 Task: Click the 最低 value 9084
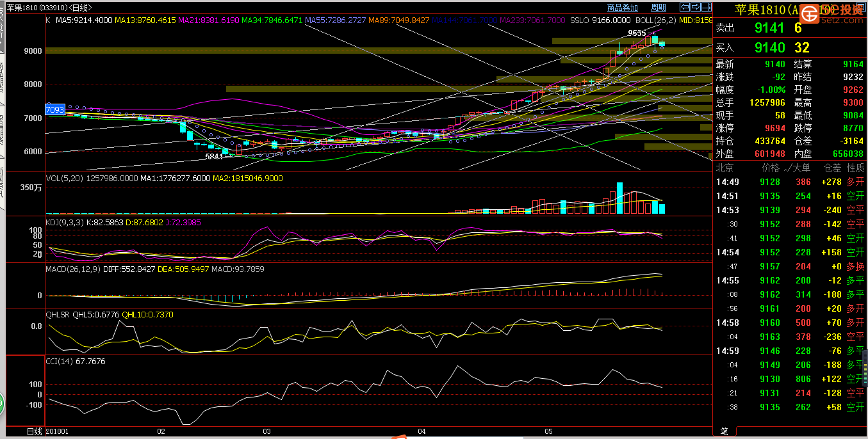pos(853,115)
